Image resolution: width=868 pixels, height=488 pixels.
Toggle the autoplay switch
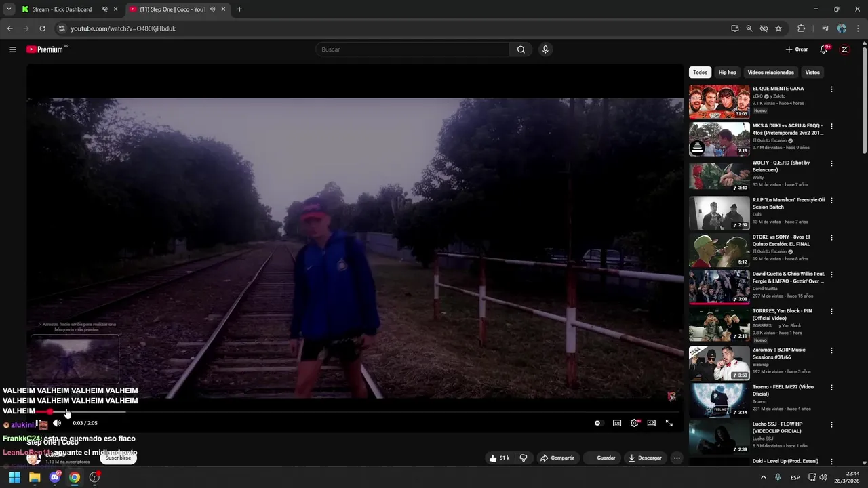pos(597,423)
